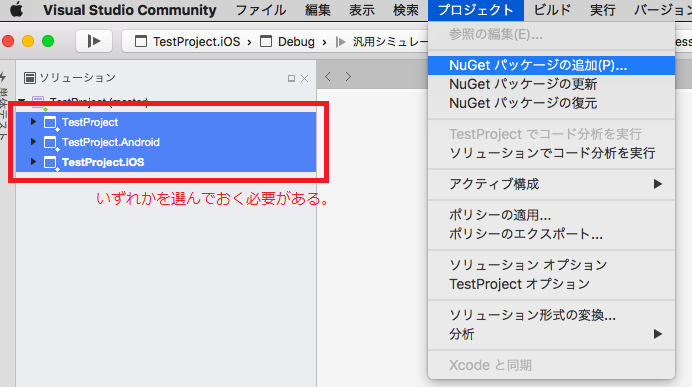
Task: Close the ソリューション pad
Action: point(305,79)
